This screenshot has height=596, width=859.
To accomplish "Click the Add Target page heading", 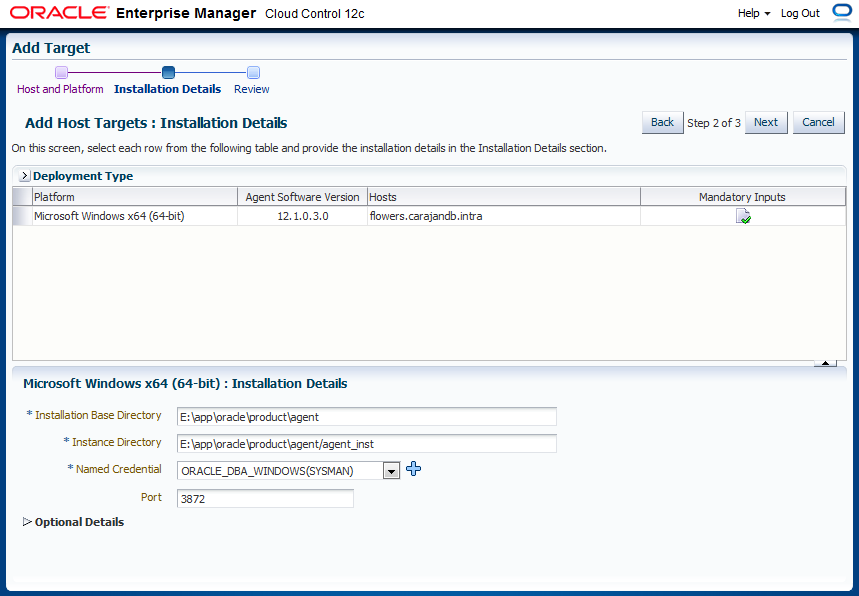I will tap(51, 48).
